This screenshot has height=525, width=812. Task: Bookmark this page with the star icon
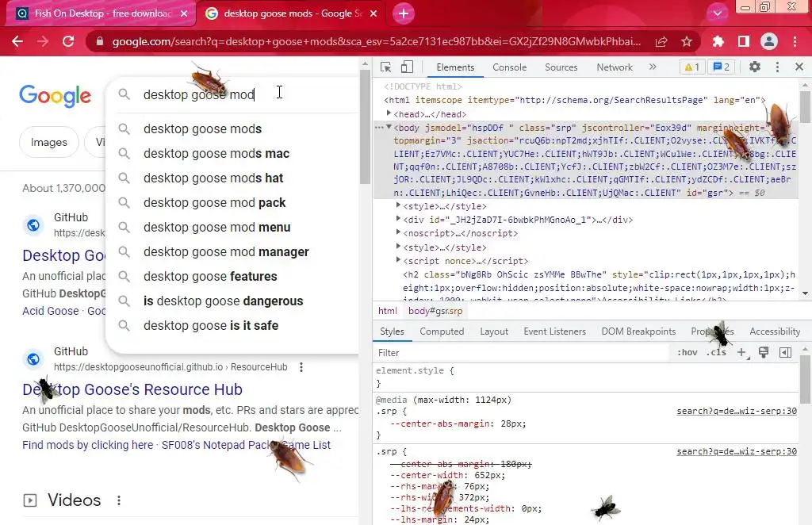click(687, 42)
